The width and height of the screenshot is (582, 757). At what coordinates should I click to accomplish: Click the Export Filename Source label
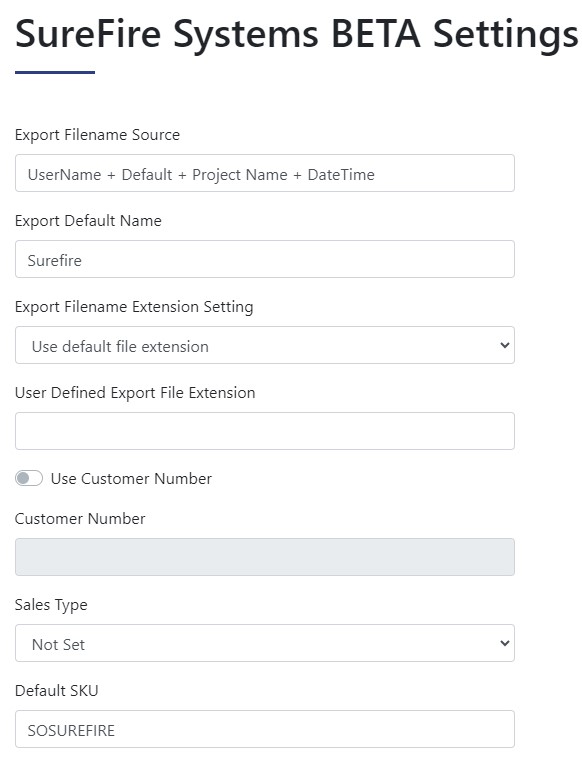(97, 135)
